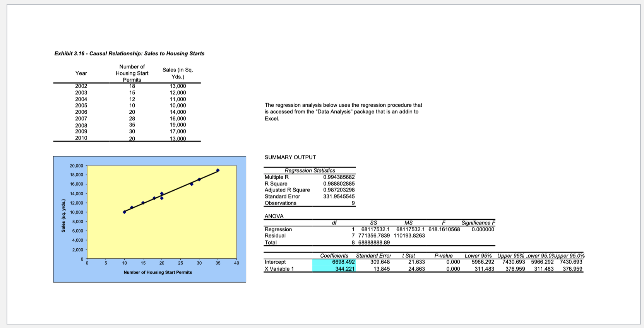Click the 'Lower 95%' column header
This screenshot has height=328, width=644.
(478, 256)
